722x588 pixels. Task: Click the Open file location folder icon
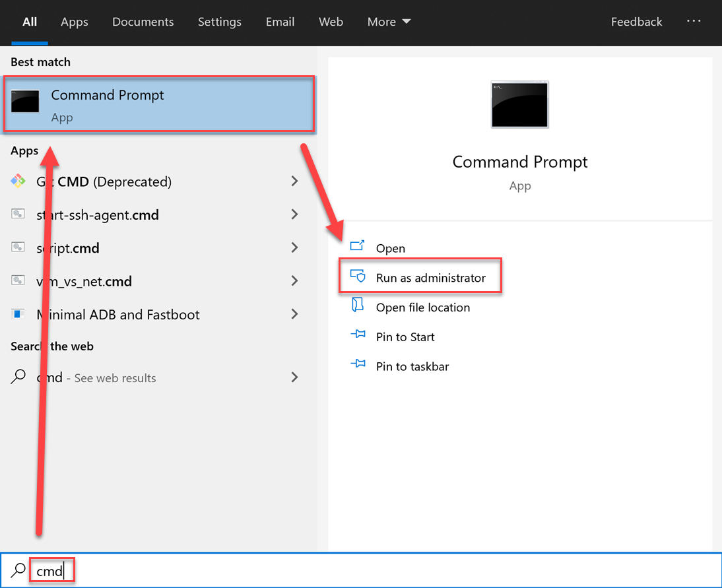pos(358,307)
